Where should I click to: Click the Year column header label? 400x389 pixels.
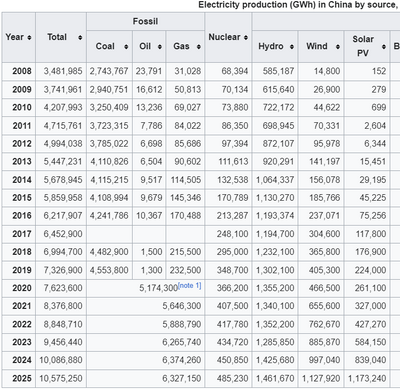15,37
